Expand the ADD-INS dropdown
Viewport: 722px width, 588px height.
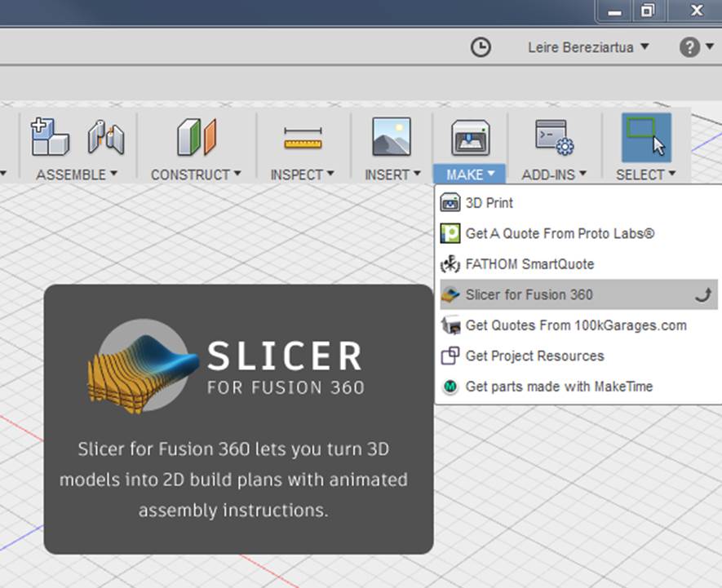[x=554, y=175]
